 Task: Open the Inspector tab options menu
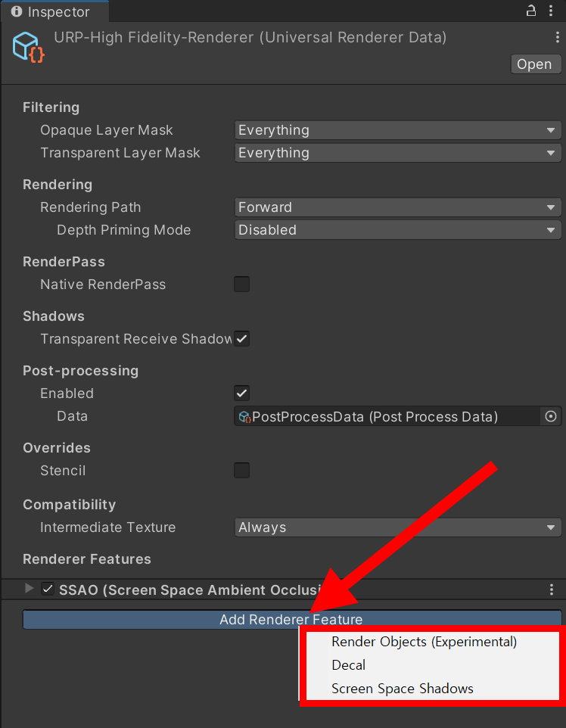pos(551,11)
